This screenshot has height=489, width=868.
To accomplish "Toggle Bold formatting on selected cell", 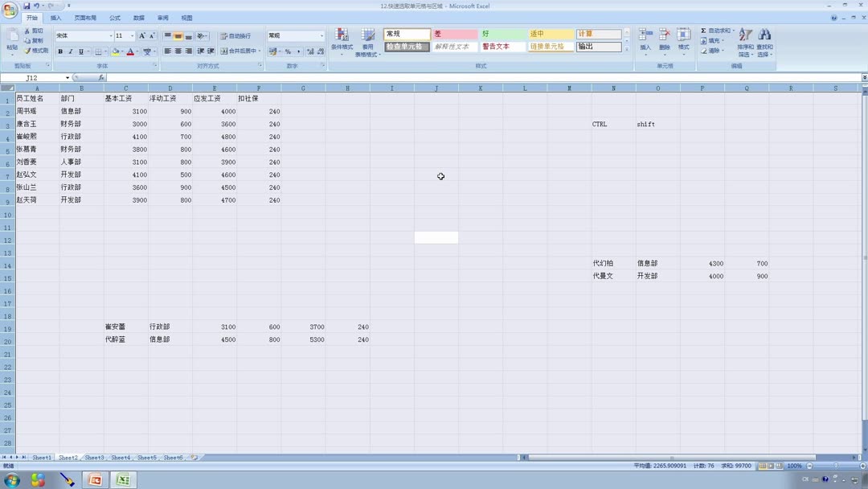I will [x=59, y=51].
